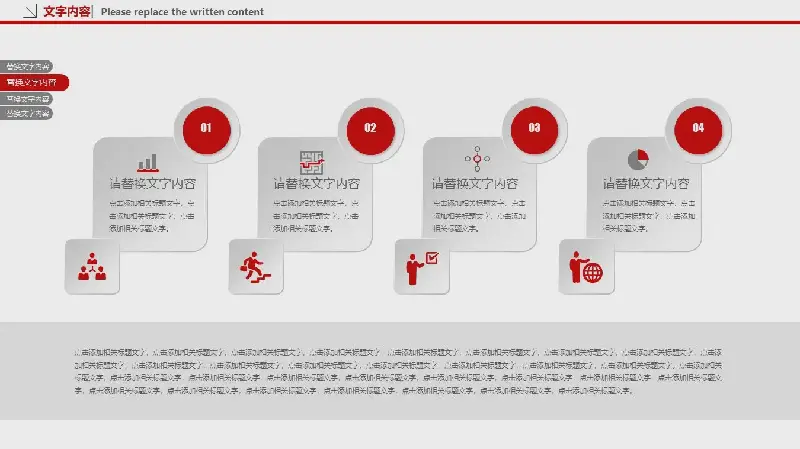The height and width of the screenshot is (449, 800).
Task: Click the bar chart icon in card 01
Action: pos(148,162)
